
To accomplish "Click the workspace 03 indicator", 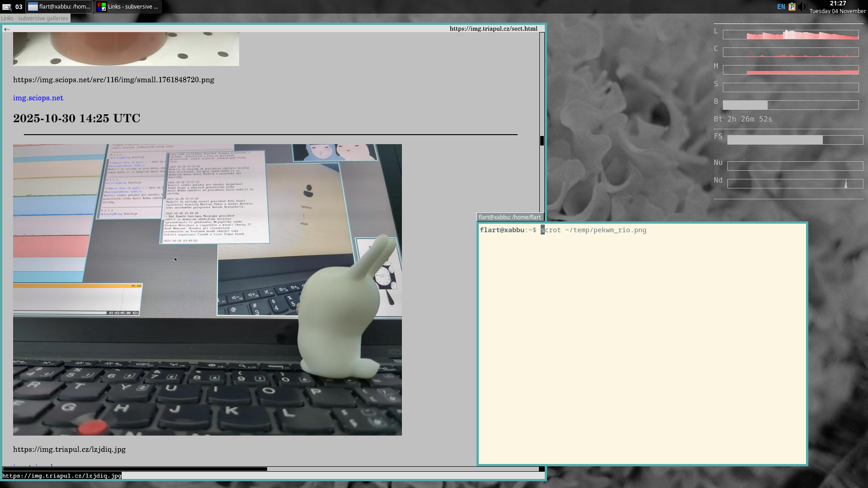I will 19,7.
